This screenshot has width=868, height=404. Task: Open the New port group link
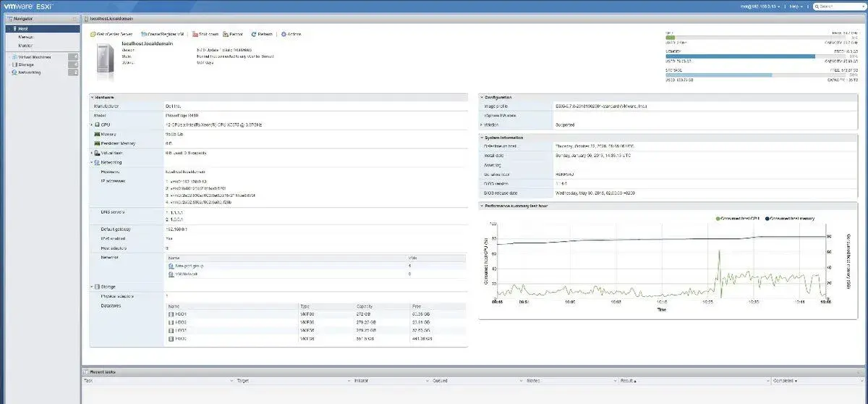[x=190, y=266]
